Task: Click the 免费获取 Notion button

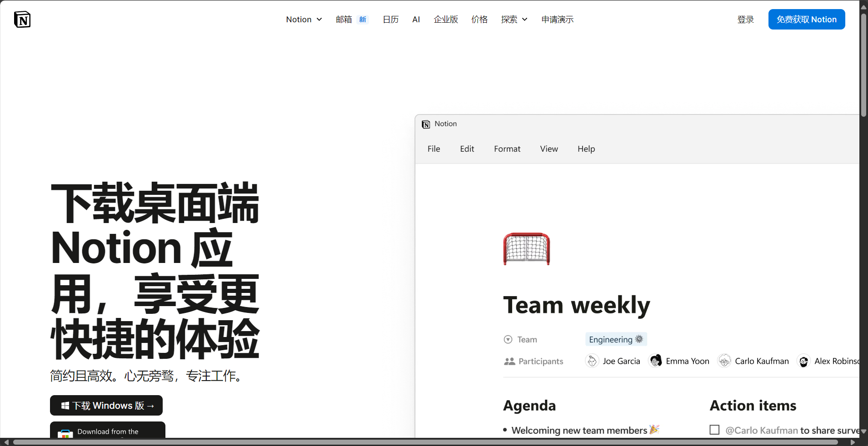Action: click(x=807, y=20)
